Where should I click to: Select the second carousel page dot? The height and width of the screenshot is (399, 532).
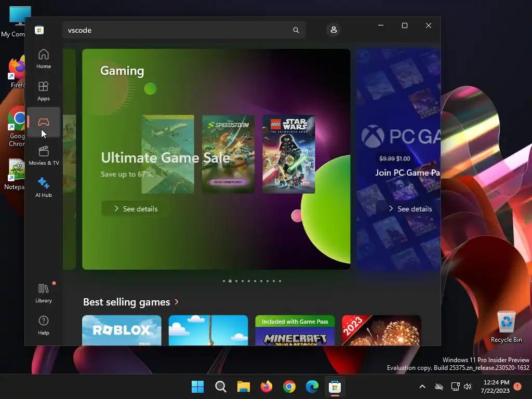tap(230, 281)
